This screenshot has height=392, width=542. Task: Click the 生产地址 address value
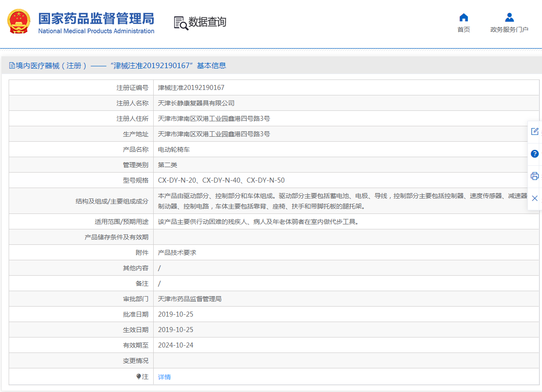pos(214,134)
